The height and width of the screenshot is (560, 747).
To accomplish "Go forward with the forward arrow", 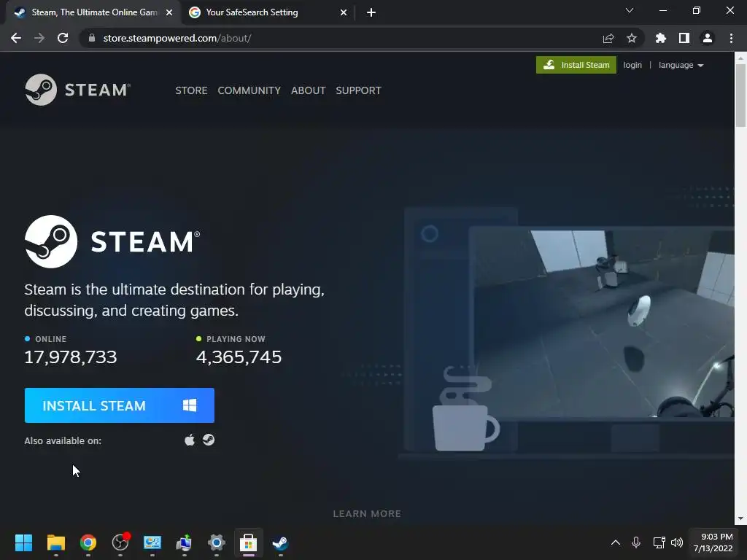I will coord(39,38).
